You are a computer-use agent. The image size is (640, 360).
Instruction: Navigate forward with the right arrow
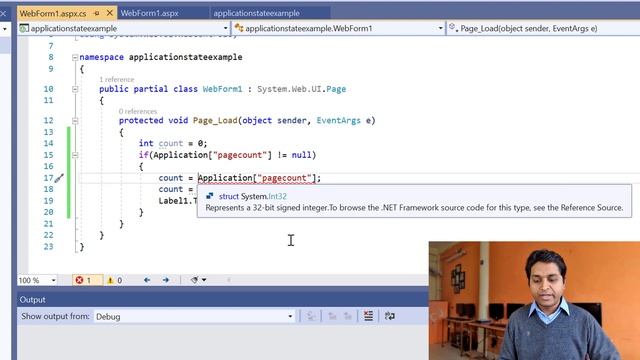pos(166,280)
